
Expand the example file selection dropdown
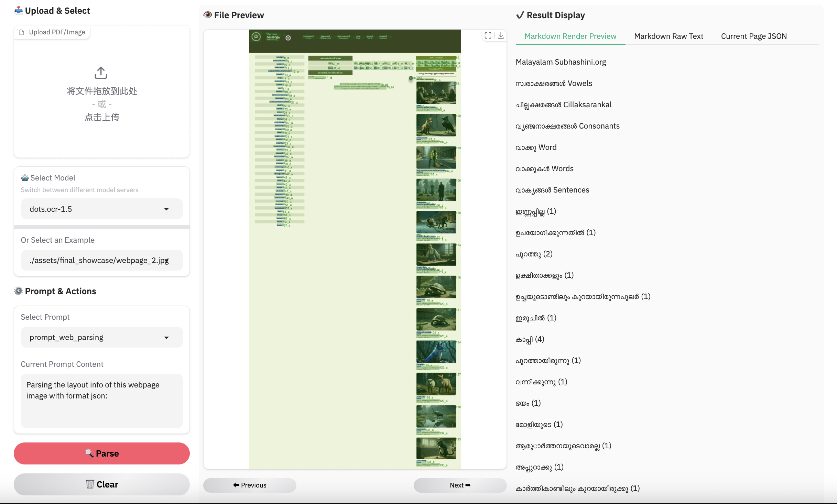pyautogui.click(x=102, y=260)
